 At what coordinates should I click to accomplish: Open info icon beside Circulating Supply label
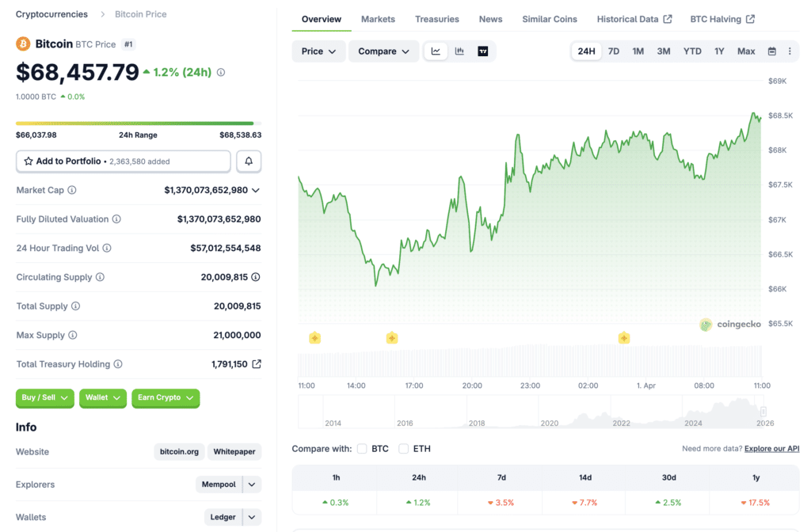[x=100, y=277]
